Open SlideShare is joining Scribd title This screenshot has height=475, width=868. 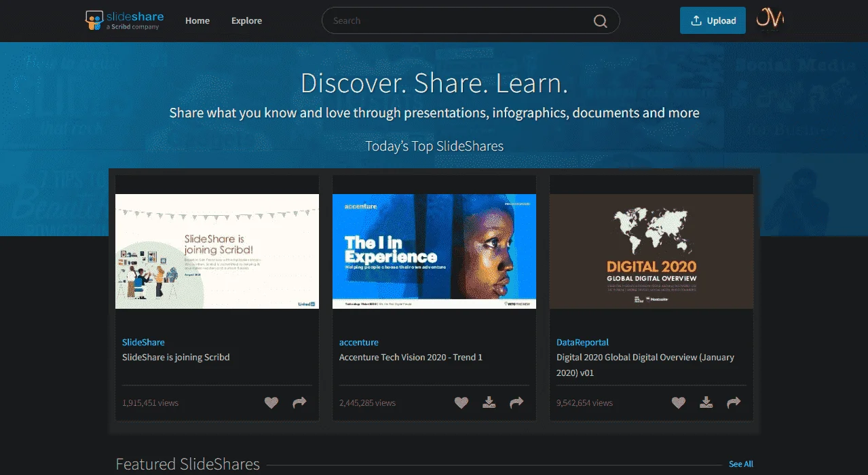(176, 357)
